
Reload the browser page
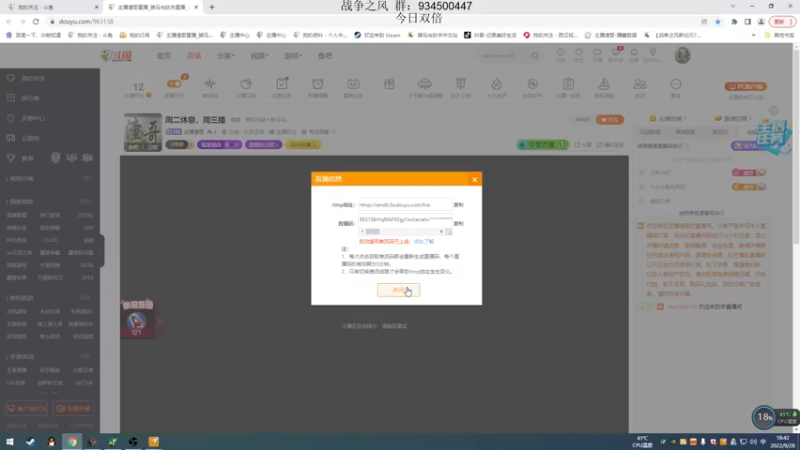pos(36,21)
